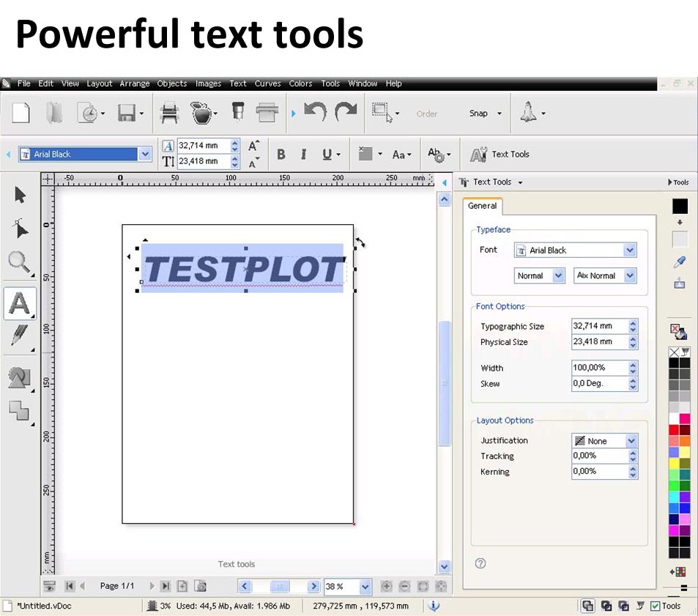Click the selection rectangle tool icon
The height and width of the screenshot is (616, 698).
pos(382,113)
